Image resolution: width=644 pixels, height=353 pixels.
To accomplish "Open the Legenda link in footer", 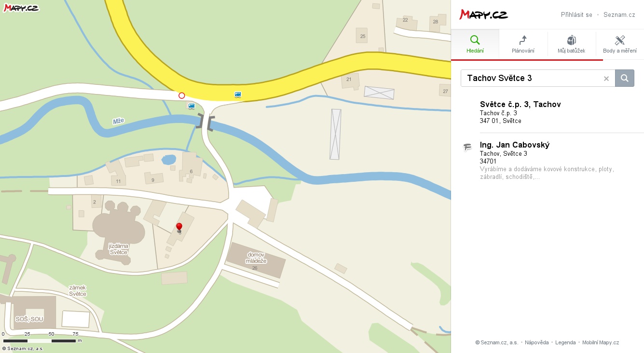I will point(565,342).
